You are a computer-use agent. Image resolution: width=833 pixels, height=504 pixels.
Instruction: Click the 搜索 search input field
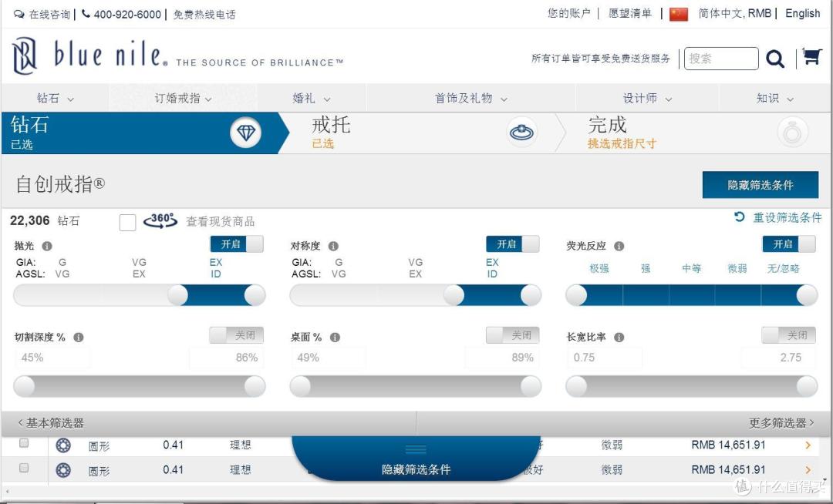pyautogui.click(x=721, y=59)
